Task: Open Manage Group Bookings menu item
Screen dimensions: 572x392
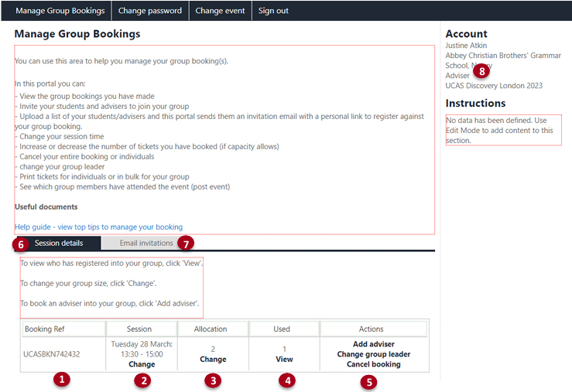Action: tap(60, 11)
